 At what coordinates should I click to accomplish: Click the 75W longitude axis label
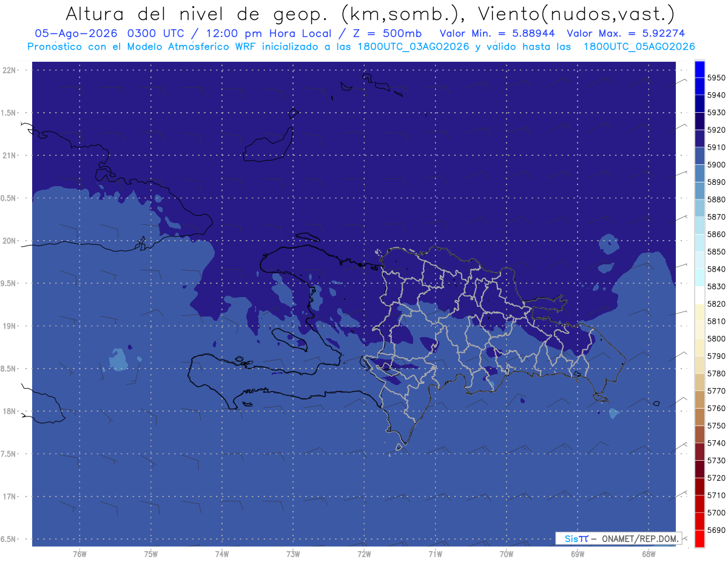click(150, 554)
